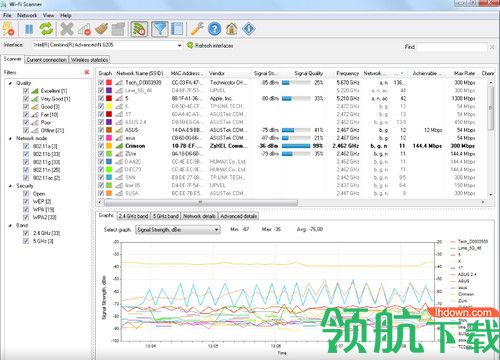Image resolution: width=500 pixels, height=360 pixels.
Task: Toggle the 5 GHz band filter checkbox
Action: [x=26, y=241]
